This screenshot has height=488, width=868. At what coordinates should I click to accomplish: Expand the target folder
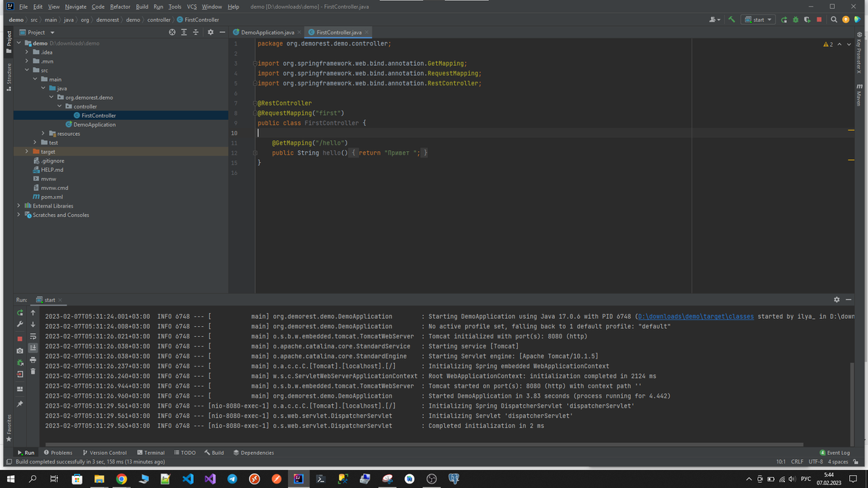27,152
